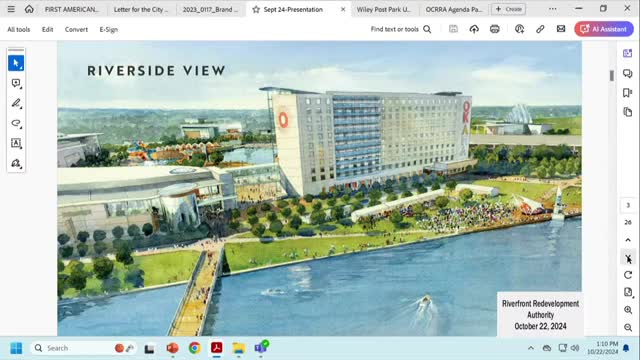Add a comment with sticky note tool
The height and width of the screenshot is (360, 640).
coord(16,83)
